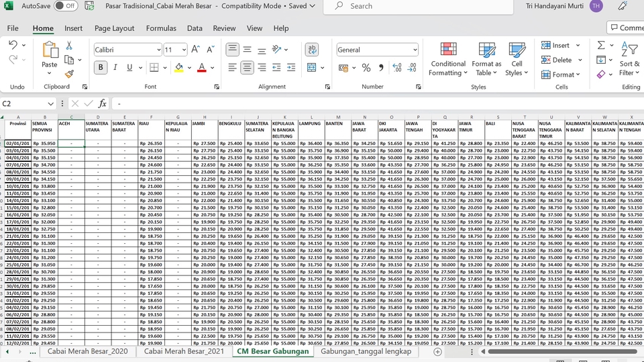Image resolution: width=644 pixels, height=362 pixels.
Task: Select sheet tab Cabai Merah Besar_2020
Action: 87,351
